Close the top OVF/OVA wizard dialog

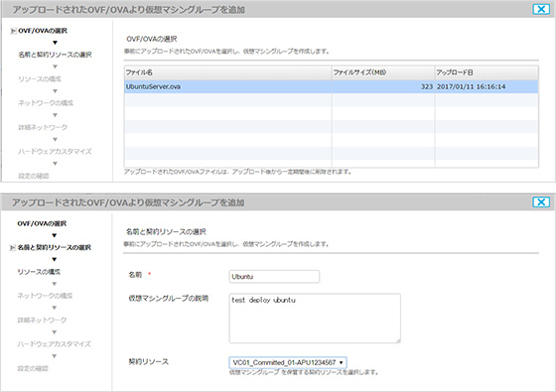coord(541,9)
